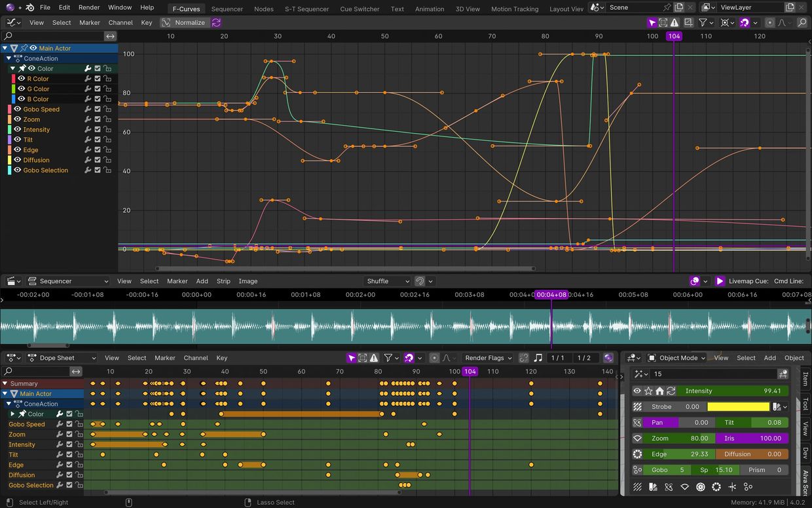
Task: Click the Strobe hatched icon in lighting panel
Action: pyautogui.click(x=637, y=406)
